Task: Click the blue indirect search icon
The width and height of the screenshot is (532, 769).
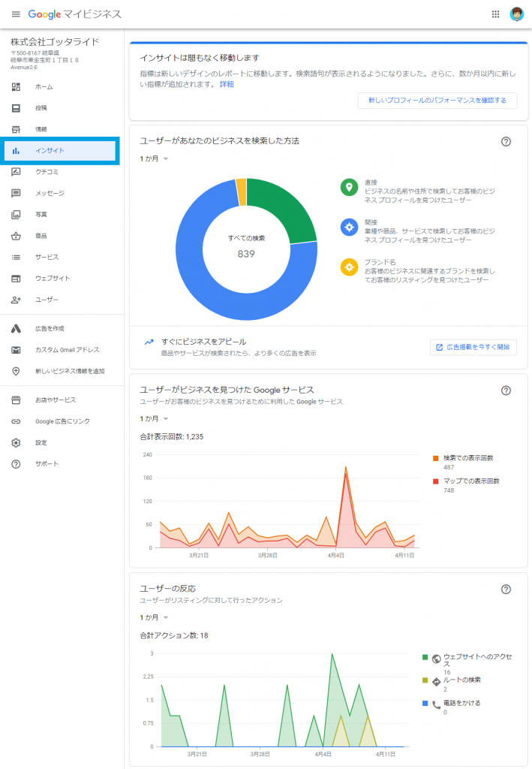Action: (348, 227)
